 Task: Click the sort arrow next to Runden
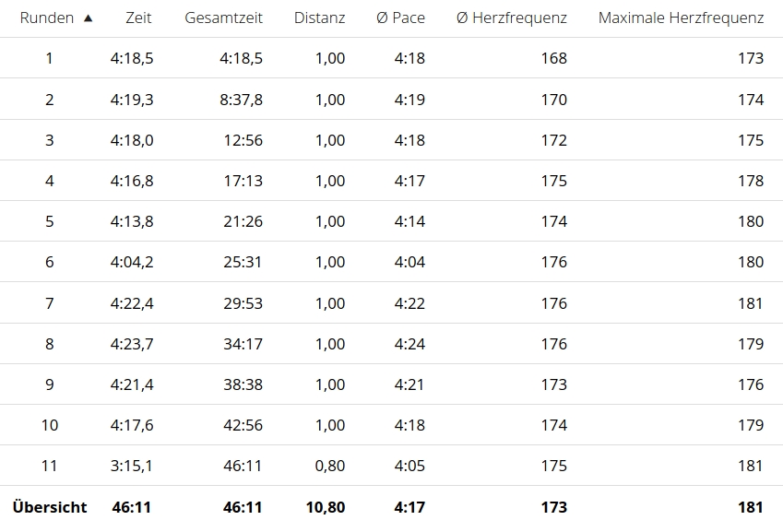click(89, 18)
